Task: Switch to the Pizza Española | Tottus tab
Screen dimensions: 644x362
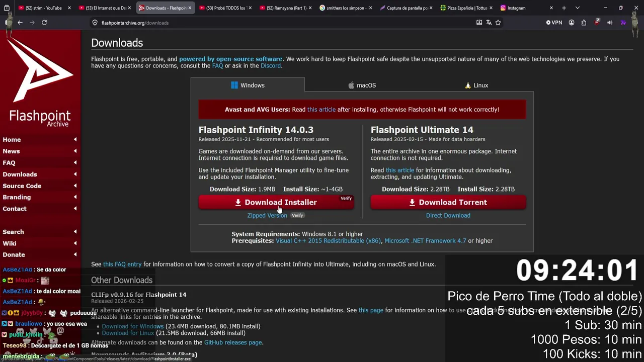Action: pos(466,8)
